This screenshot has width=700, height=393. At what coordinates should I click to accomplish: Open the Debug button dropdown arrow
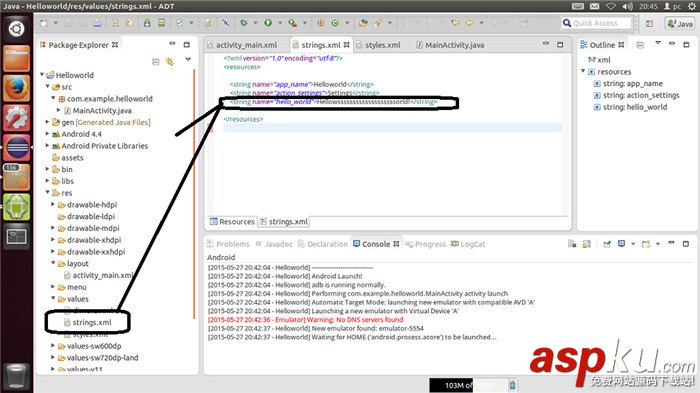pos(255,23)
